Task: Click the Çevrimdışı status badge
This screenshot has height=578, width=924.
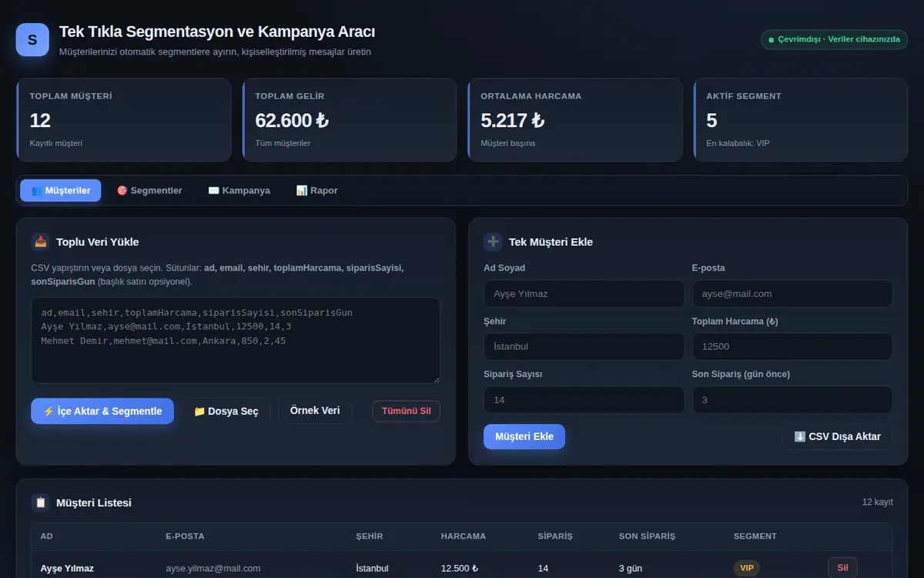Action: tap(834, 39)
